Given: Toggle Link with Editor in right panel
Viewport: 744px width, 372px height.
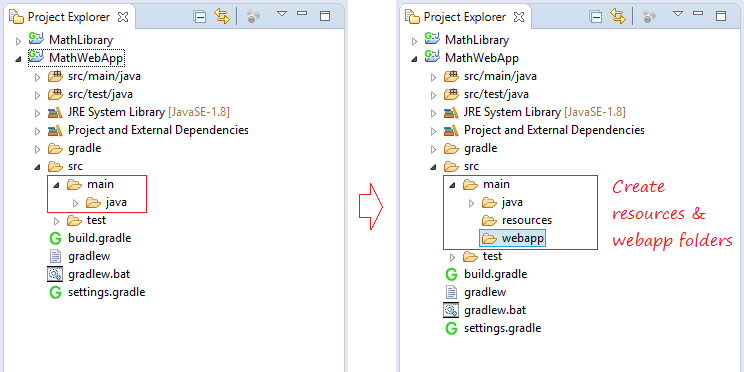Looking at the screenshot, I should (618, 17).
